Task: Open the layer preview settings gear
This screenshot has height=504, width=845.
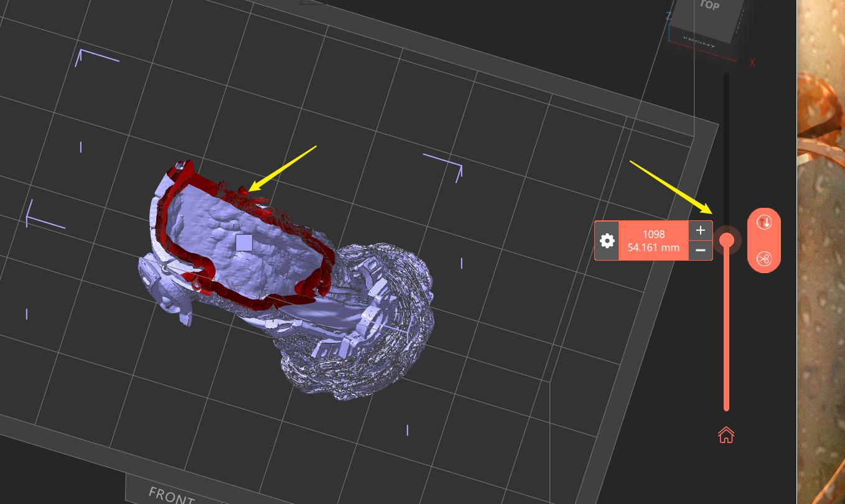Action: point(607,241)
